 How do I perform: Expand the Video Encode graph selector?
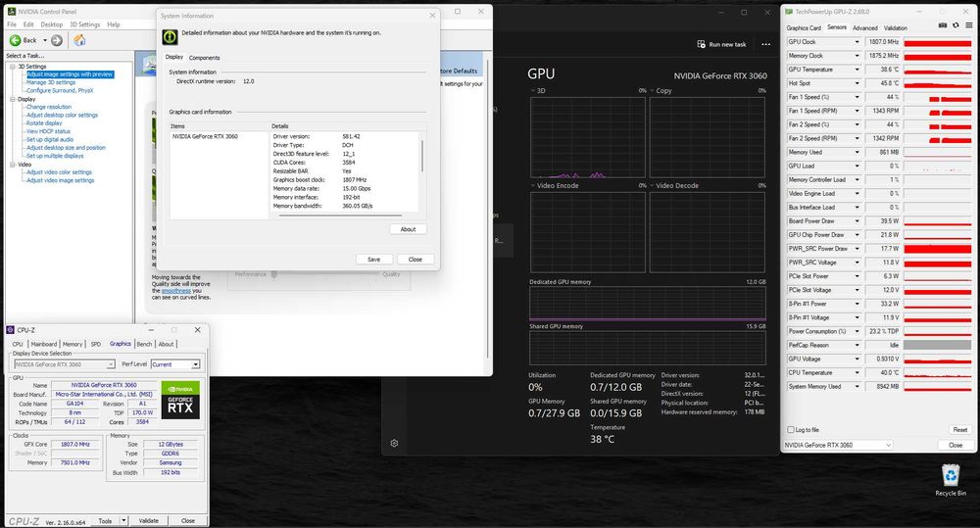[x=533, y=185]
